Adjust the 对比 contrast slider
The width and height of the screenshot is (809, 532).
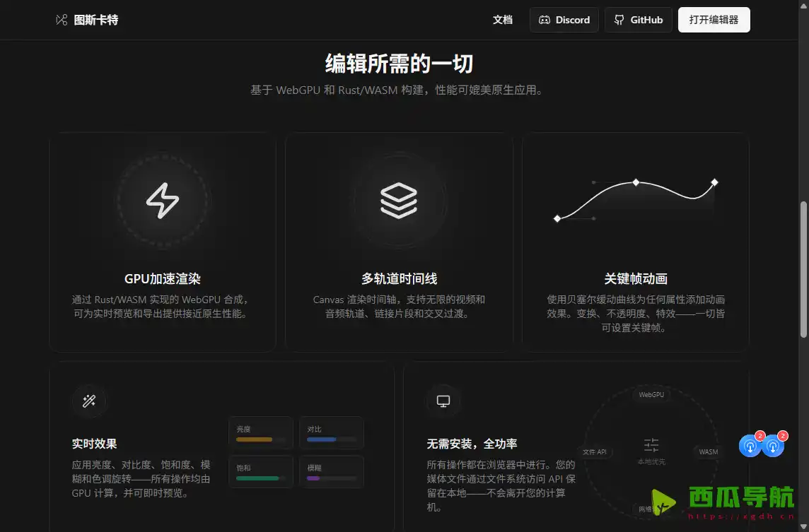coord(331,439)
